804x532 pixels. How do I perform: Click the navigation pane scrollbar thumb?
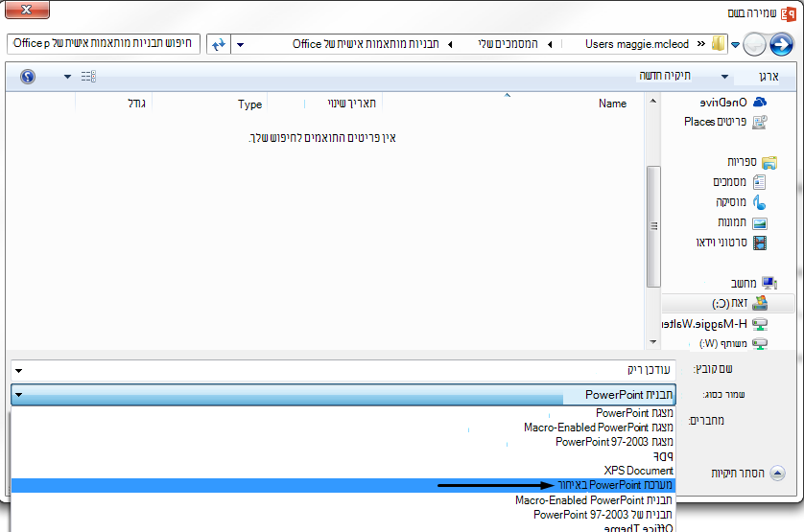tap(653, 226)
